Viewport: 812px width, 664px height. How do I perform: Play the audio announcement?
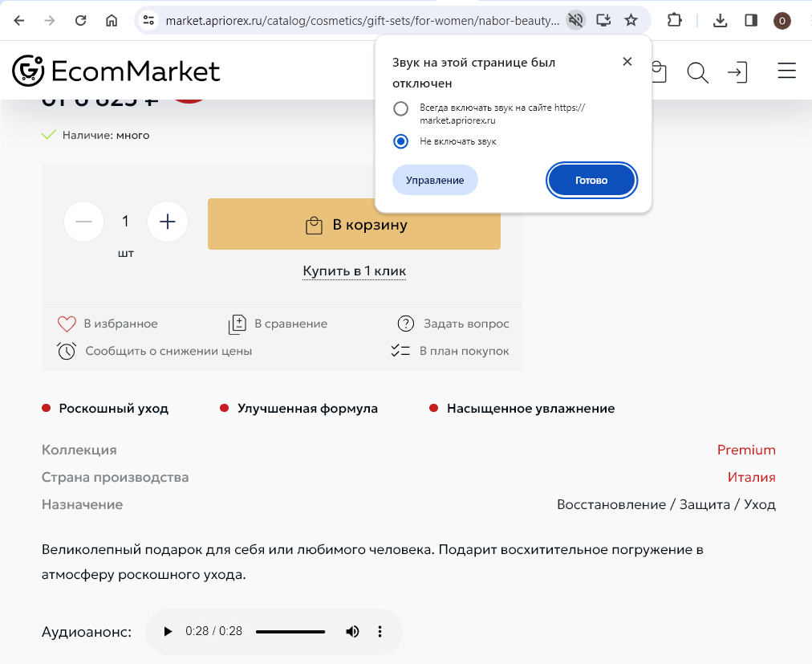168,632
